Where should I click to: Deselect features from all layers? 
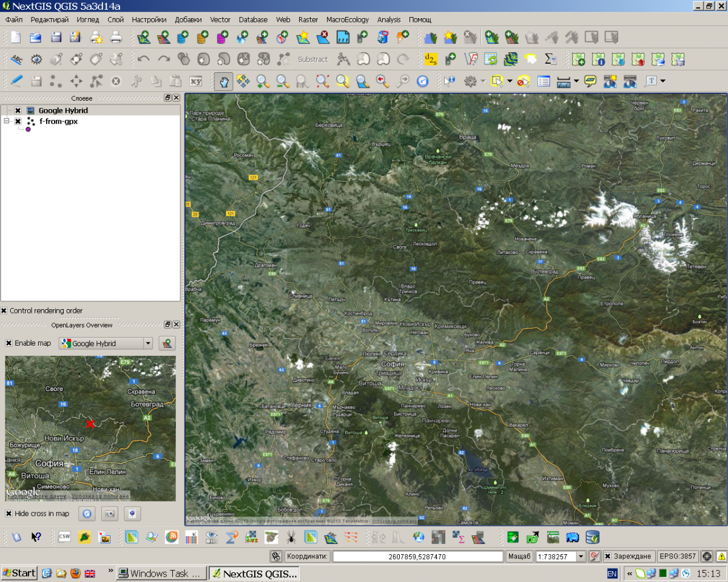(524, 81)
